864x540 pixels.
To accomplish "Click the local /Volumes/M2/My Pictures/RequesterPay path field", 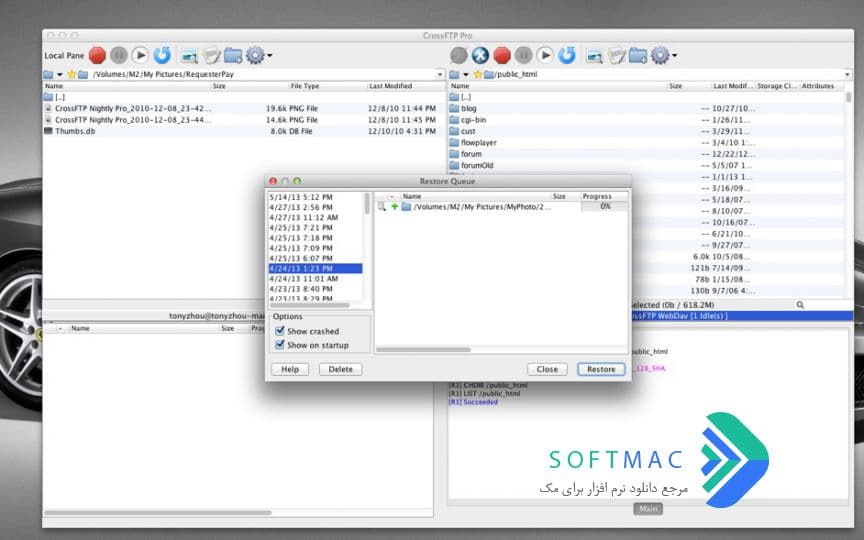I will coord(262,74).
